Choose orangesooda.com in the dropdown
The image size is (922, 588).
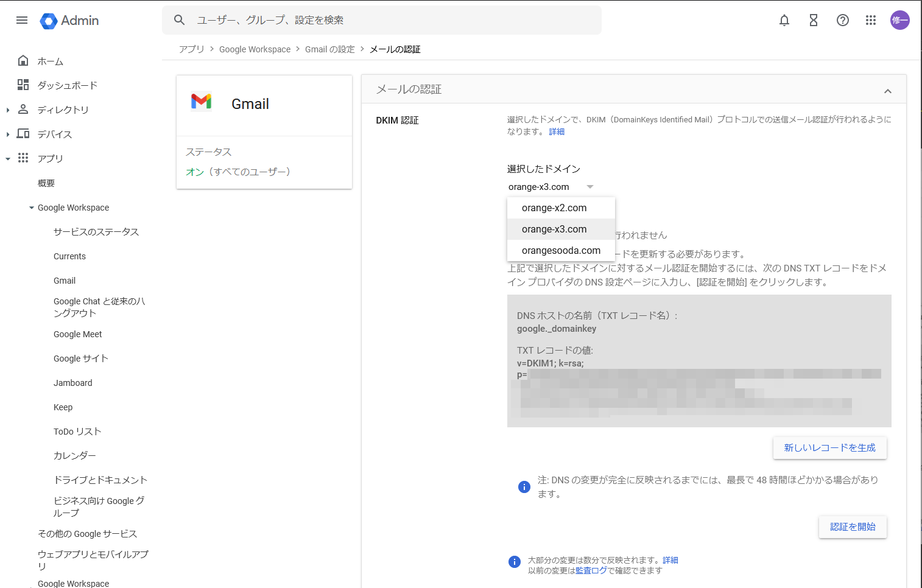[x=561, y=251]
